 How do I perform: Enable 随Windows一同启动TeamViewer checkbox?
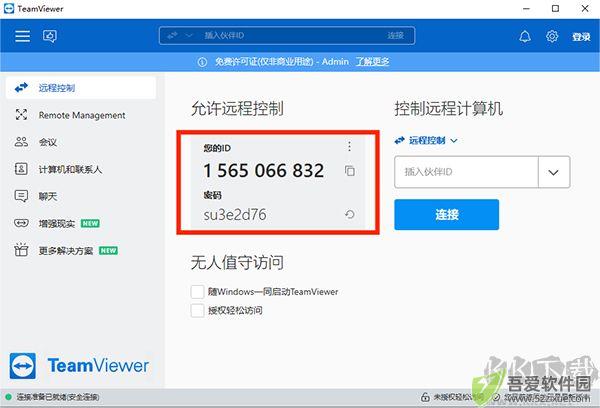click(x=197, y=292)
